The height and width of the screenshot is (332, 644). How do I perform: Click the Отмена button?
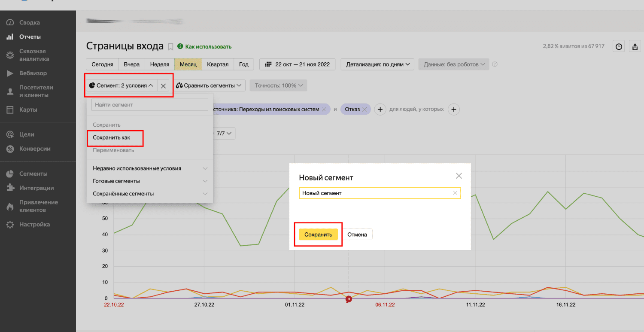click(357, 235)
